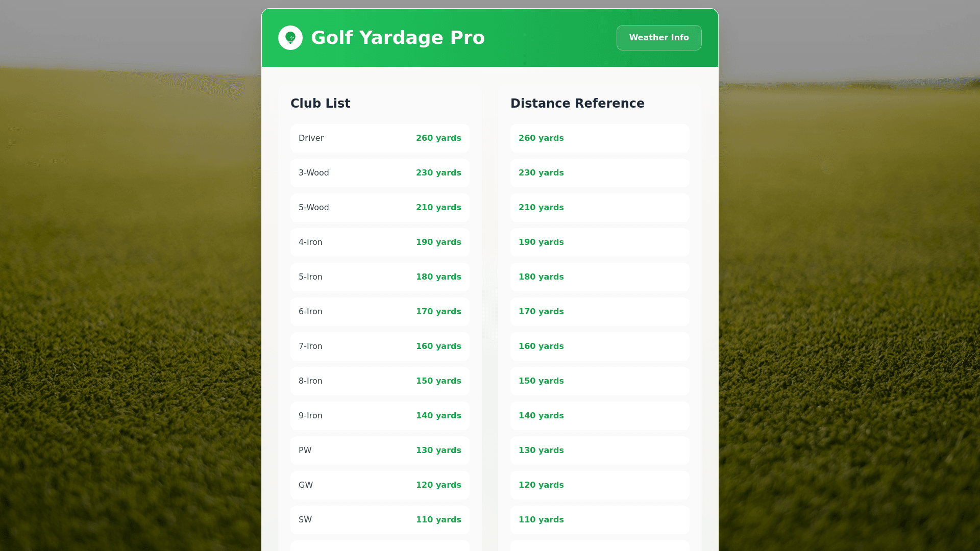Click the golf ball logo icon

[x=290, y=38]
